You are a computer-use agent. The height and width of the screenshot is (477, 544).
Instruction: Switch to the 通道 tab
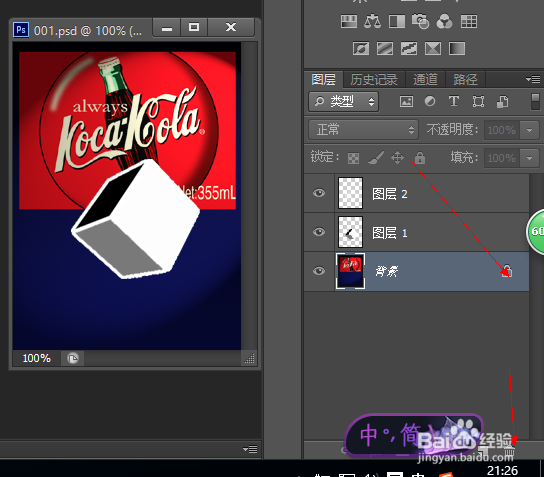point(425,80)
